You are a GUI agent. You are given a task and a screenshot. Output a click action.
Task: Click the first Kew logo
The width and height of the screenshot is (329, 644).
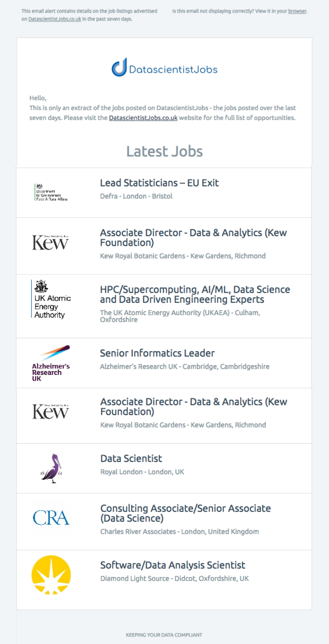tap(51, 243)
